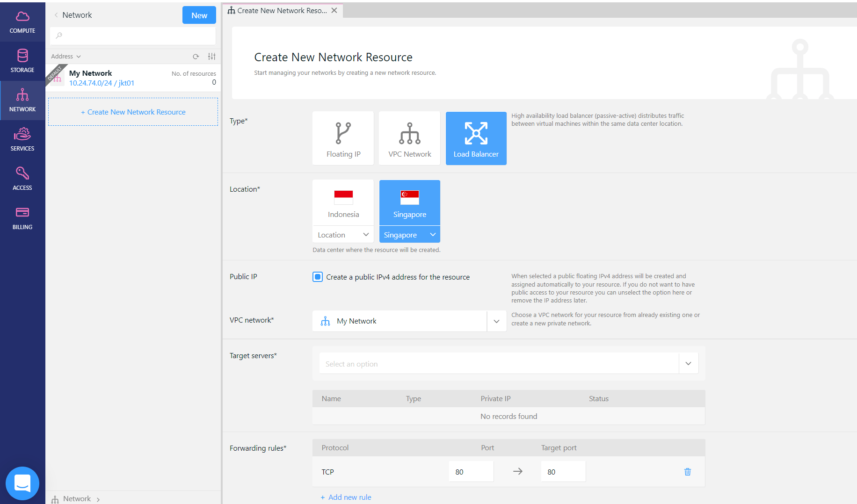Open the Access keys section

tap(22, 179)
